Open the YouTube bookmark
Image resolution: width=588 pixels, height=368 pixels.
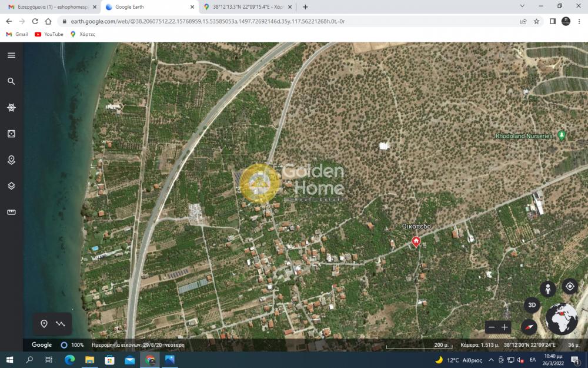[x=49, y=34]
